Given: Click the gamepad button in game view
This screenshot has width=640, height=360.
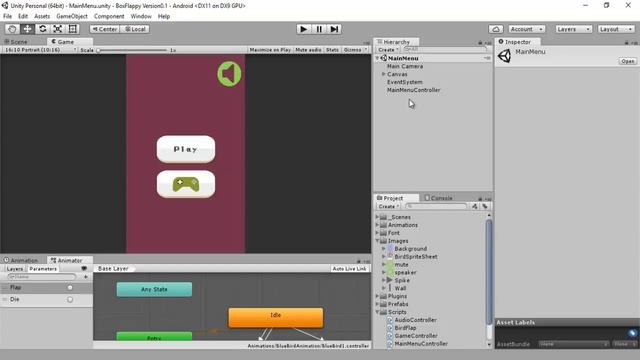Looking at the screenshot, I should (186, 184).
